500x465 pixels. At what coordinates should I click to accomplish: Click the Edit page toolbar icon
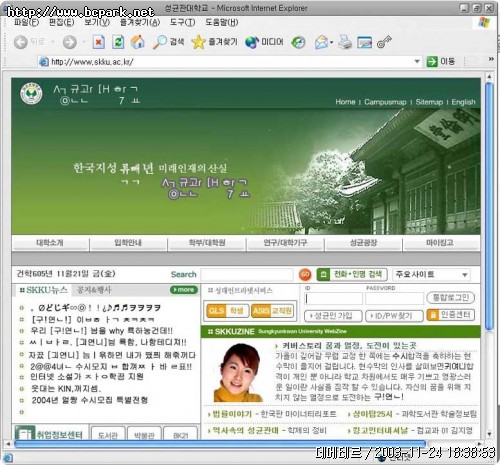(364, 42)
